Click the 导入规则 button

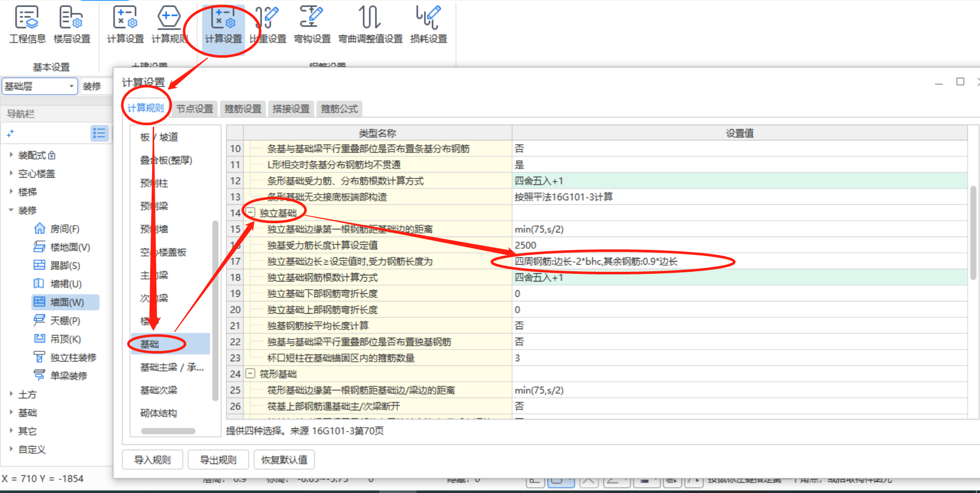point(153,460)
